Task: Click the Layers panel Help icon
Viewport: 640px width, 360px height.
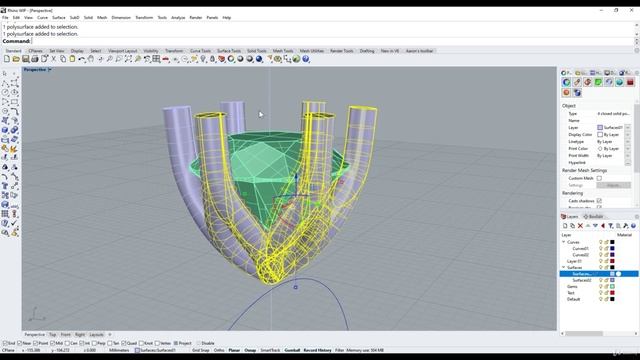Action: (x=633, y=226)
